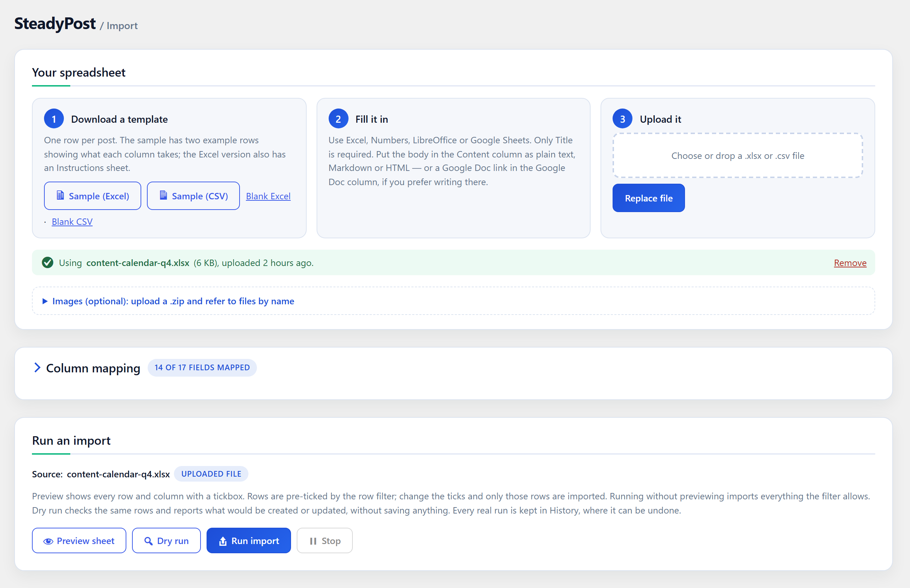The height and width of the screenshot is (588, 910).
Task: Expand Column mapping with the chevron
Action: (x=37, y=367)
